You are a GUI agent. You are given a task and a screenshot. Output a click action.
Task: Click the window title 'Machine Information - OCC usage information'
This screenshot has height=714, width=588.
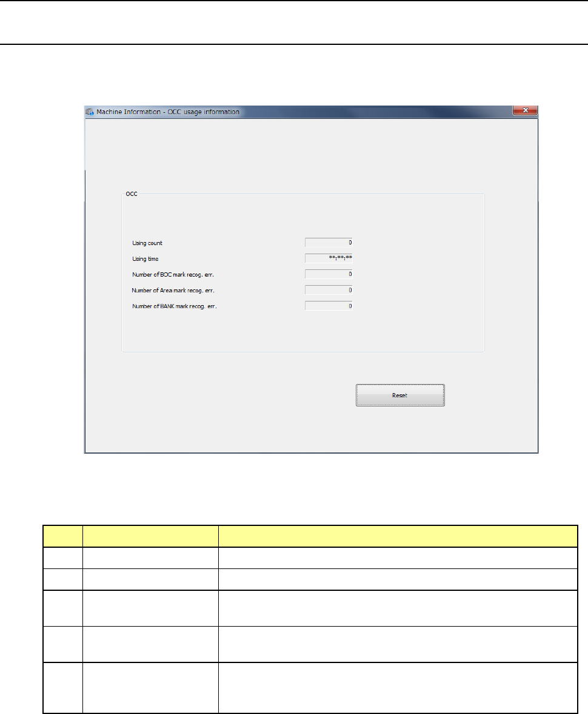click(x=168, y=112)
